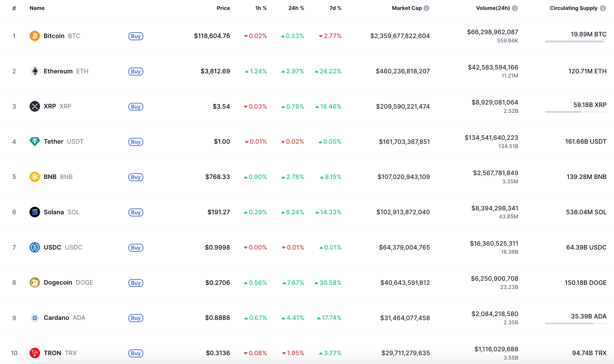Image resolution: width=614 pixels, height=364 pixels.
Task: Open the USDC coin name link
Action: pyautogui.click(x=52, y=247)
